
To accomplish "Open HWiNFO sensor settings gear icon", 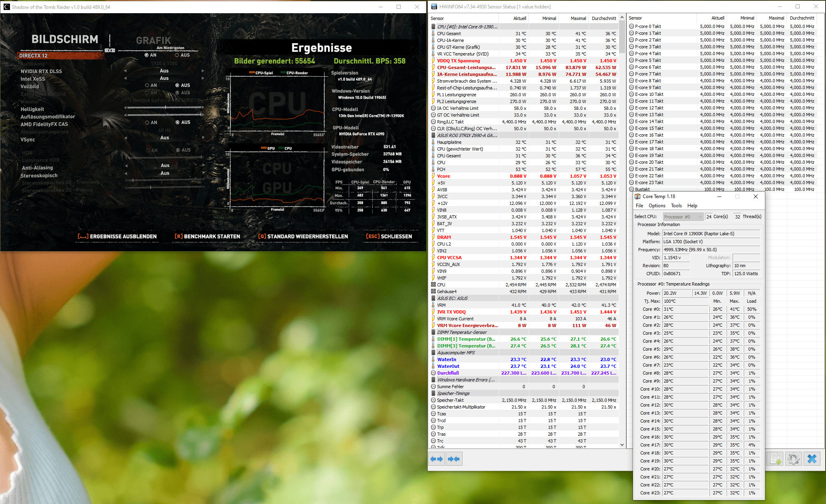I will (793, 459).
